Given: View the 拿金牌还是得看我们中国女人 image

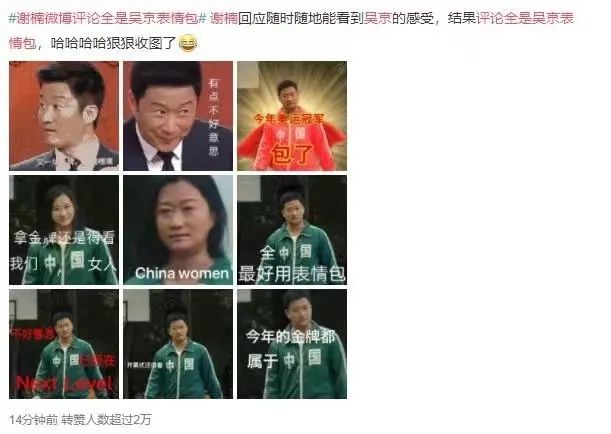Looking at the screenshot, I should click(x=64, y=230).
